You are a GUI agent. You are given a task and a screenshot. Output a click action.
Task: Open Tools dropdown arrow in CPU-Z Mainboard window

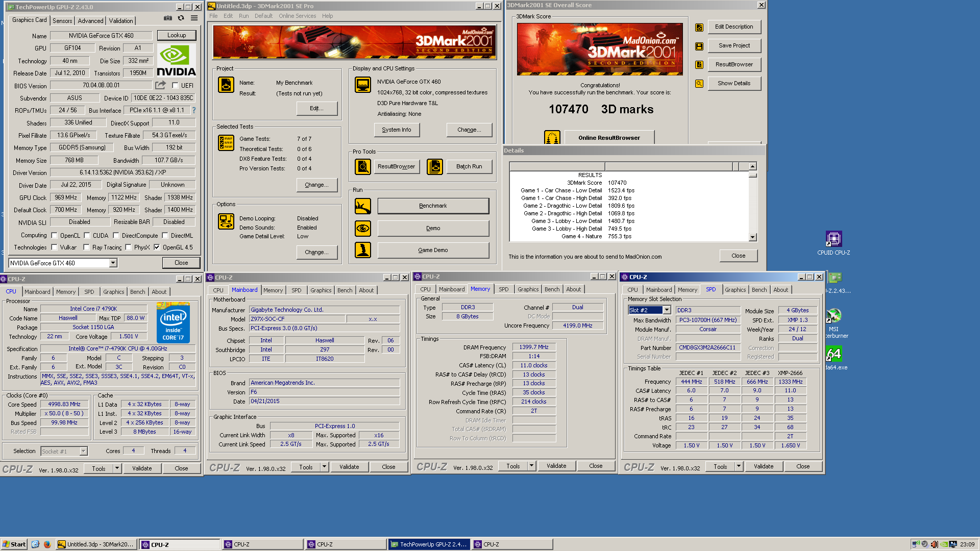(324, 467)
